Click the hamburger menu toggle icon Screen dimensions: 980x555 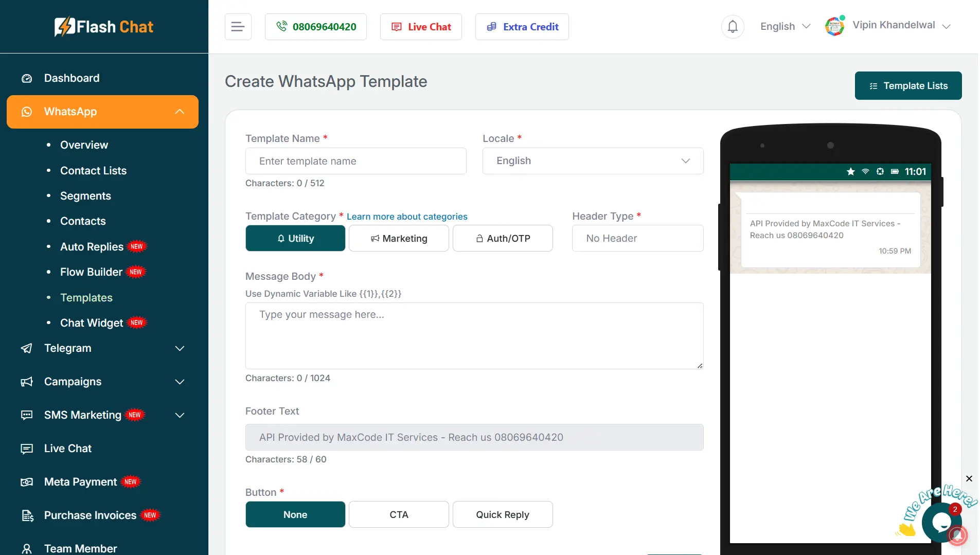tap(238, 27)
